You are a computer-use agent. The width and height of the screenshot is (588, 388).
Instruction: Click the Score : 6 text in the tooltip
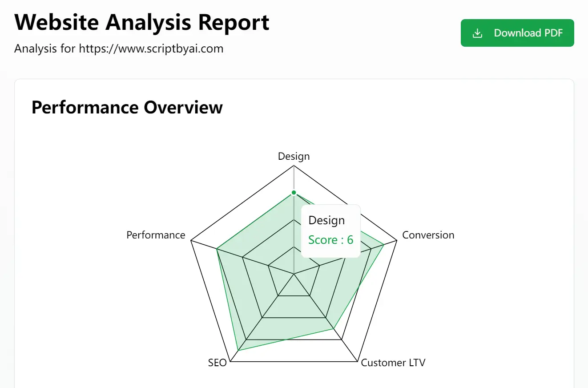330,240
